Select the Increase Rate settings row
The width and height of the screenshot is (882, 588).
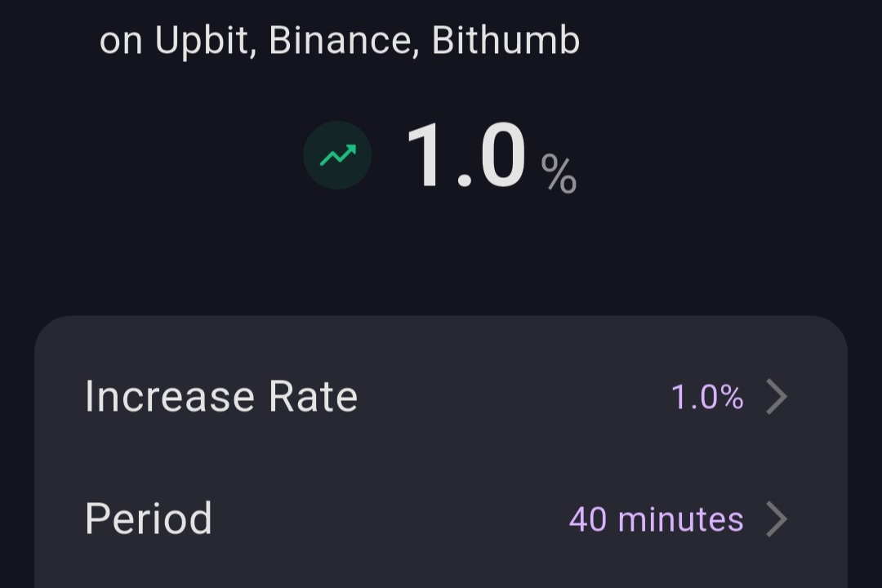click(x=441, y=397)
